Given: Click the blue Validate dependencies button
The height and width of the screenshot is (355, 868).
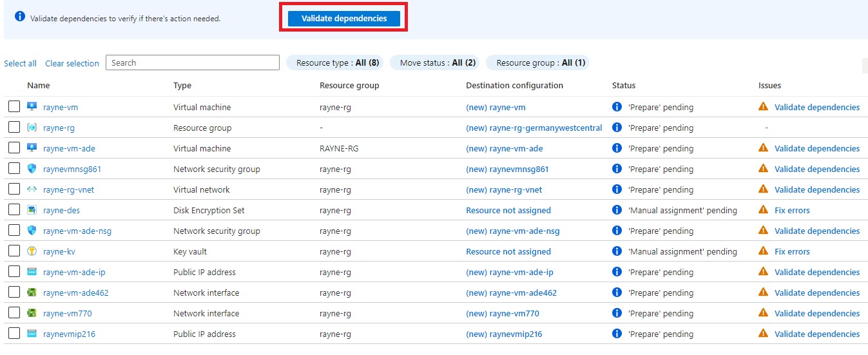Looking at the screenshot, I should (344, 19).
